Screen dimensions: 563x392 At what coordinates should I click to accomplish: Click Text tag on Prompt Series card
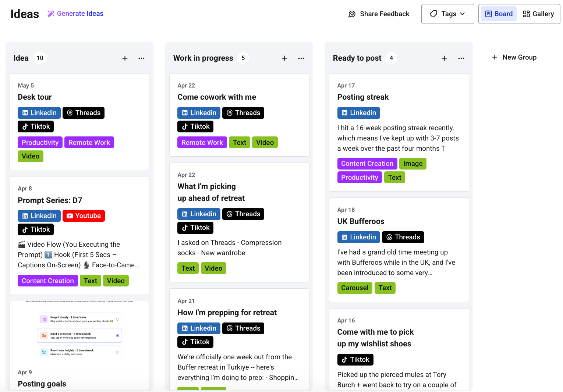91,281
